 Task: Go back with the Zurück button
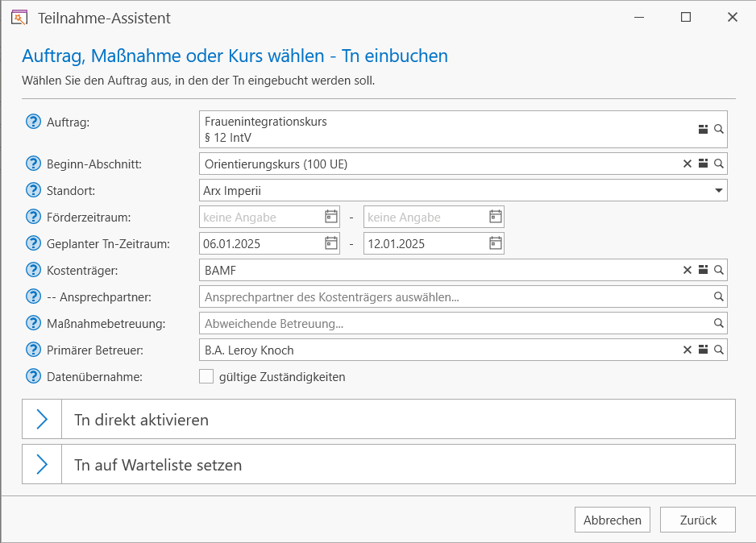click(697, 520)
